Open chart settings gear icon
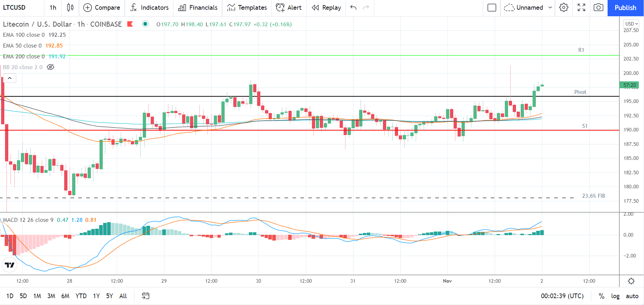 point(564,8)
